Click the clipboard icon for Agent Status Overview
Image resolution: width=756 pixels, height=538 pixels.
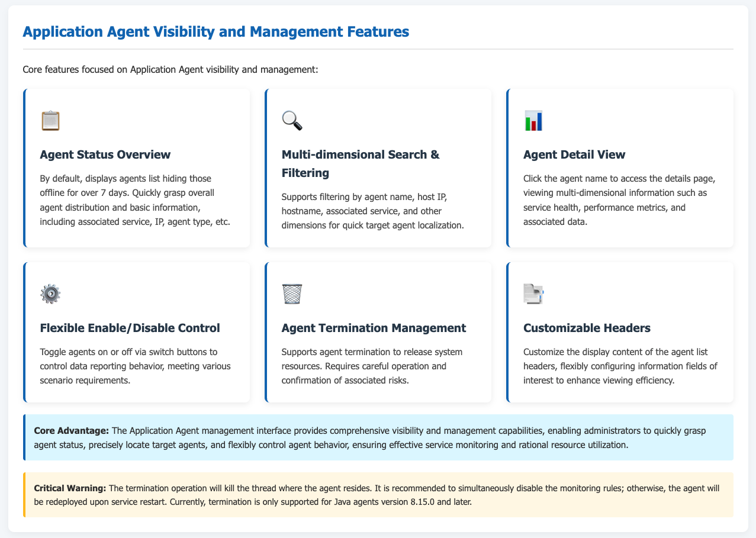pos(51,120)
